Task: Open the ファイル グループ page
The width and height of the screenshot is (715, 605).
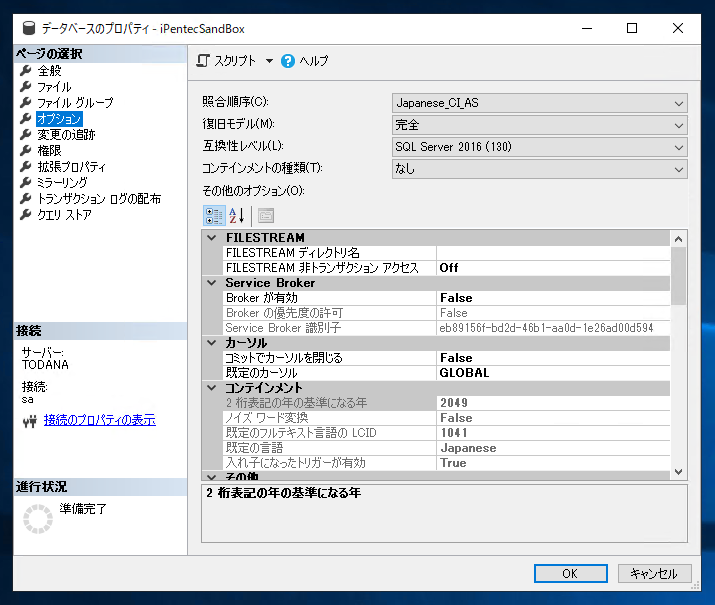Action: pos(75,103)
